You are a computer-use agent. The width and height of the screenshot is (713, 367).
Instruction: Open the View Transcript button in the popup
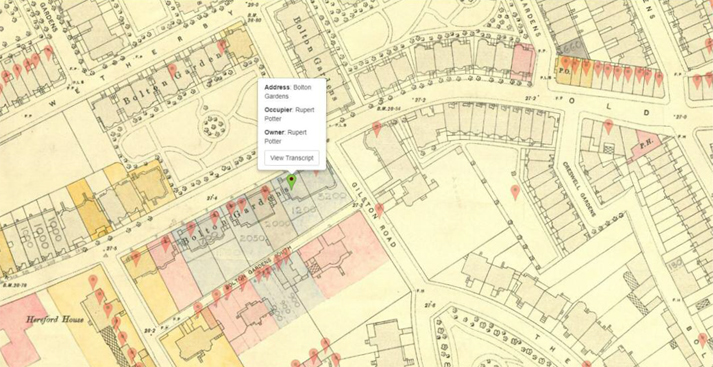click(291, 158)
